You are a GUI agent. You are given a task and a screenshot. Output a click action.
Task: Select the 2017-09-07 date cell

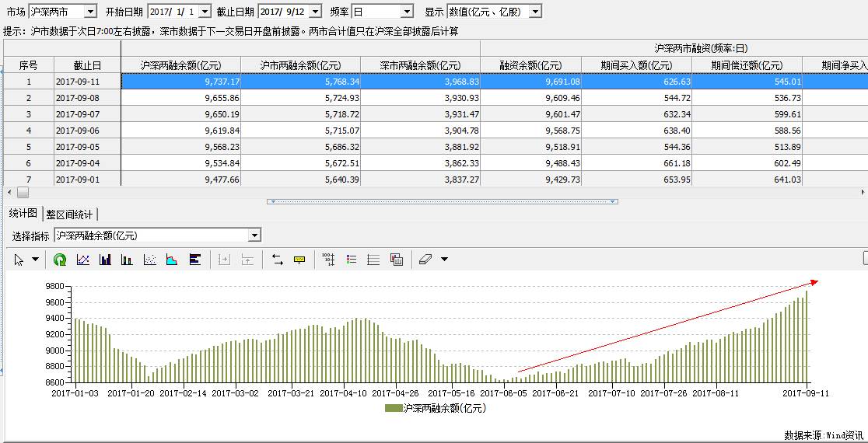[x=87, y=114]
